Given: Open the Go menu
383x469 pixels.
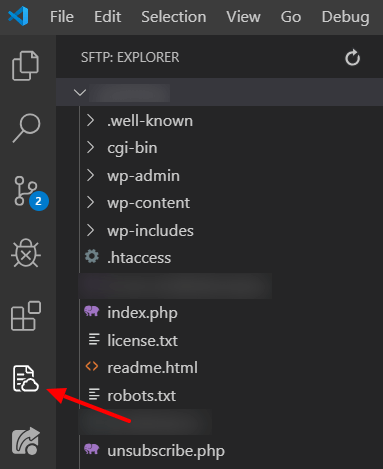Looking at the screenshot, I should (291, 17).
